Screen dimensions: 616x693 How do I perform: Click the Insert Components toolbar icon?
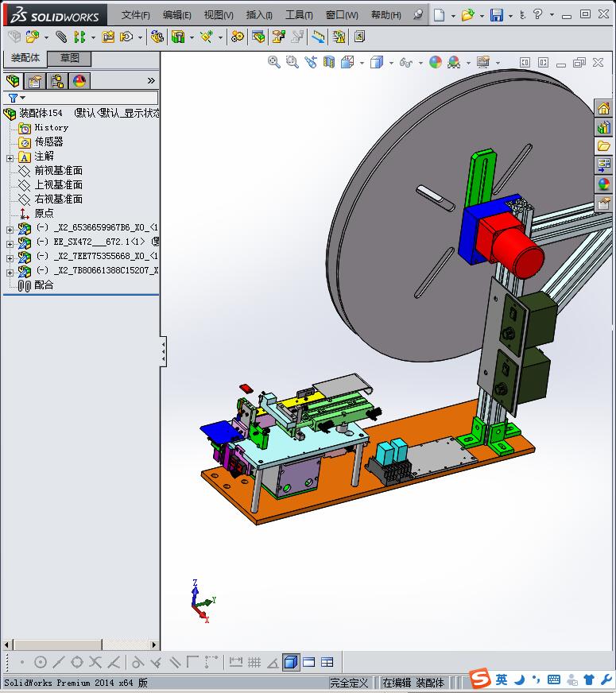tap(32, 37)
